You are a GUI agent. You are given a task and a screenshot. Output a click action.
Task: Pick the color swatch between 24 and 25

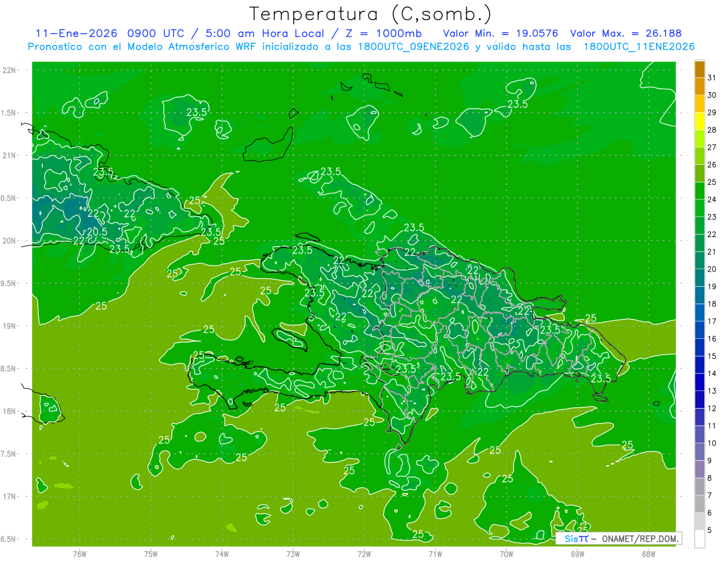(x=699, y=191)
